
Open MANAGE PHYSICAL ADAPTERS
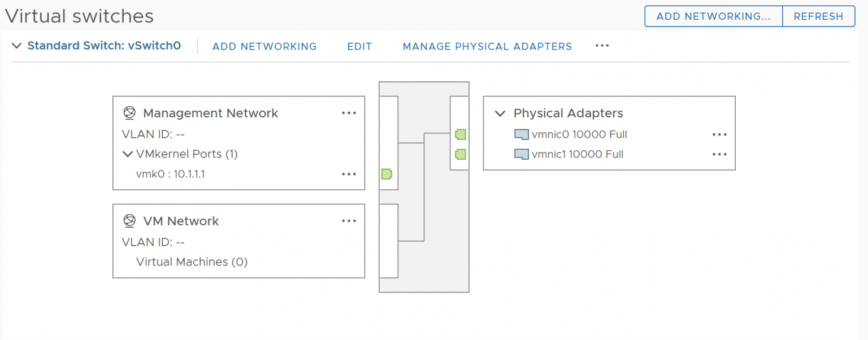(x=487, y=46)
